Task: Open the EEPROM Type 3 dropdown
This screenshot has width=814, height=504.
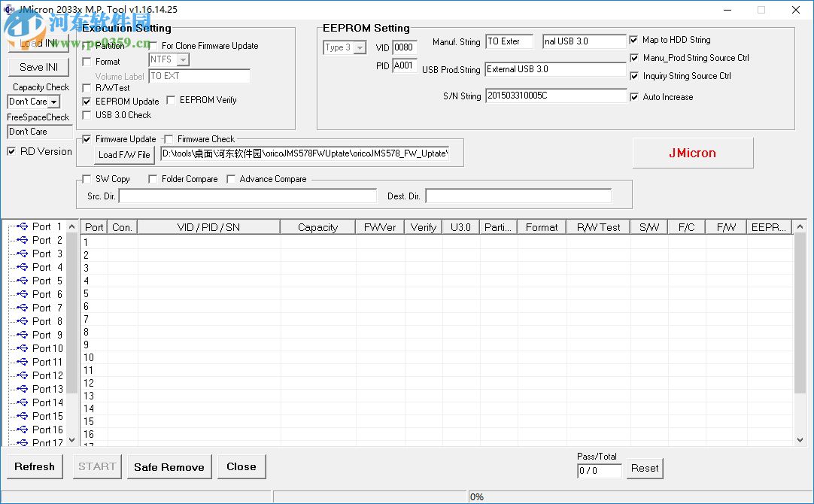Action: point(360,47)
